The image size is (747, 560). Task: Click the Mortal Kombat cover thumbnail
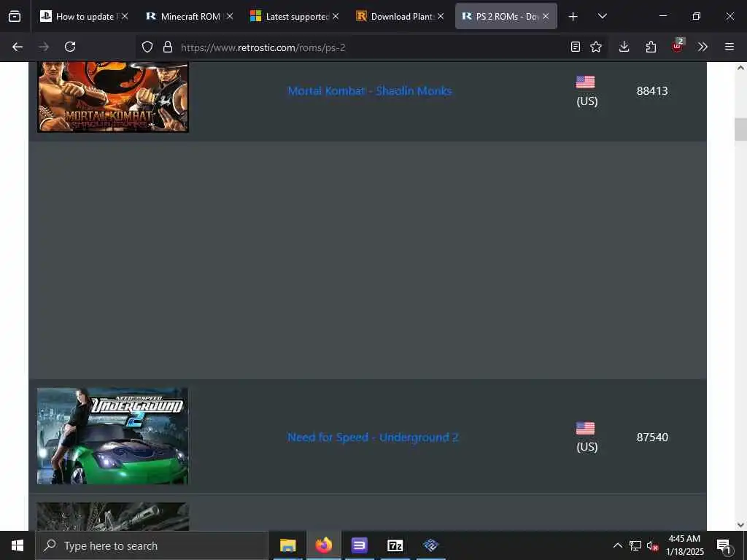[113, 97]
